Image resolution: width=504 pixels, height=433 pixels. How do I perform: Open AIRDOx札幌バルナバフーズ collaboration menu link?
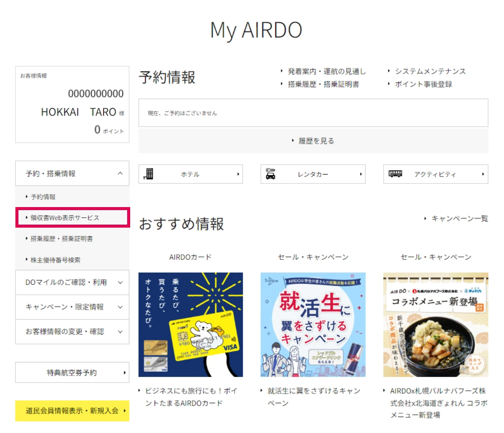pos(438,403)
